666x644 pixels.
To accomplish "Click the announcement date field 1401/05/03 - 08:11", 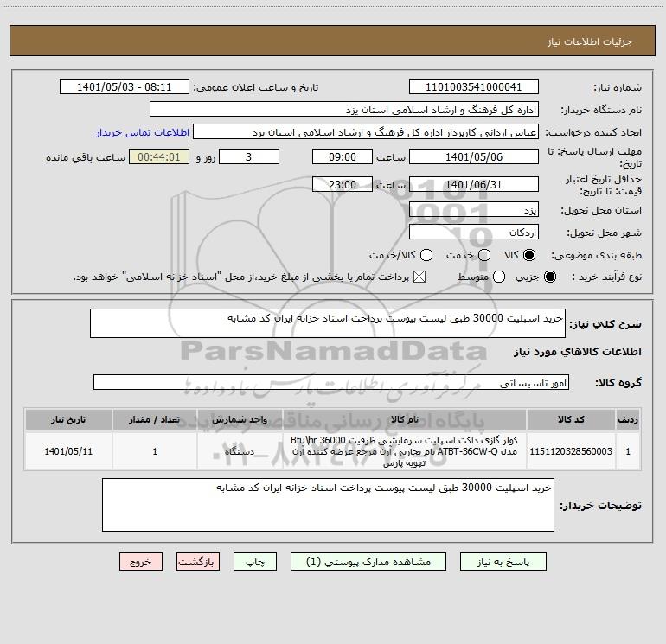I will tap(124, 86).
